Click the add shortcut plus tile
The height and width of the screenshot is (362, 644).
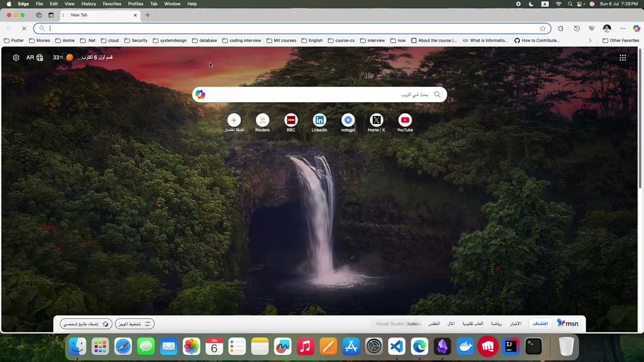[x=233, y=123]
